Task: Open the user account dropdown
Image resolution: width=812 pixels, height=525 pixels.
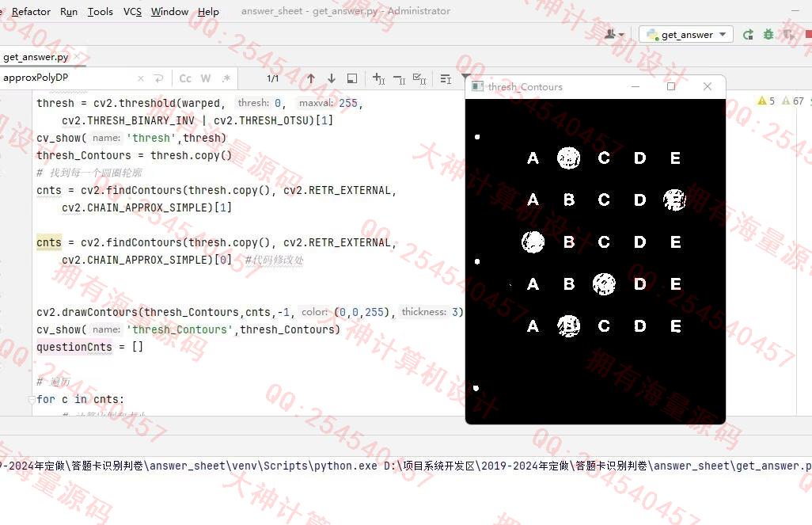Action: click(614, 34)
